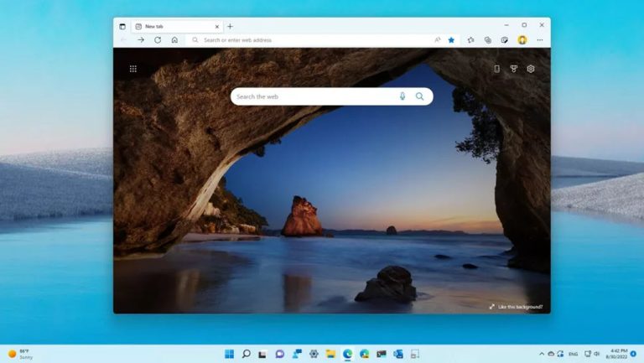Minimize the Edge window

[506, 25]
